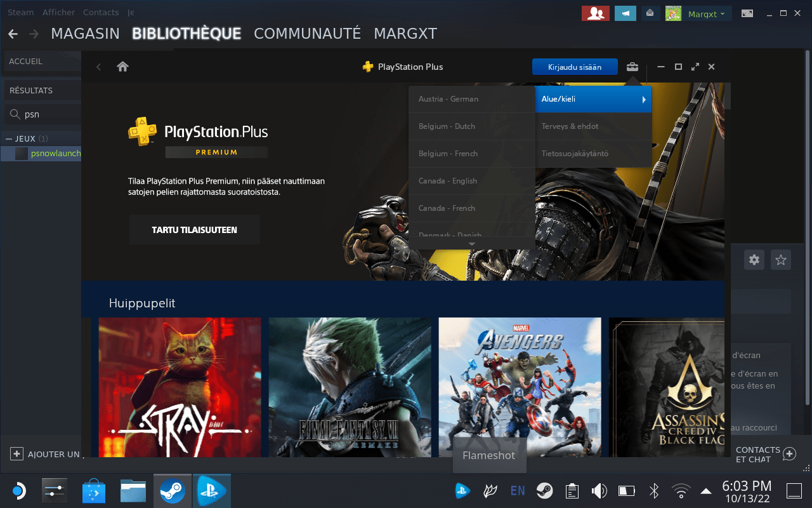This screenshot has width=812, height=508.
Task: Open Steam inbox envelope icon
Action: 650,13
